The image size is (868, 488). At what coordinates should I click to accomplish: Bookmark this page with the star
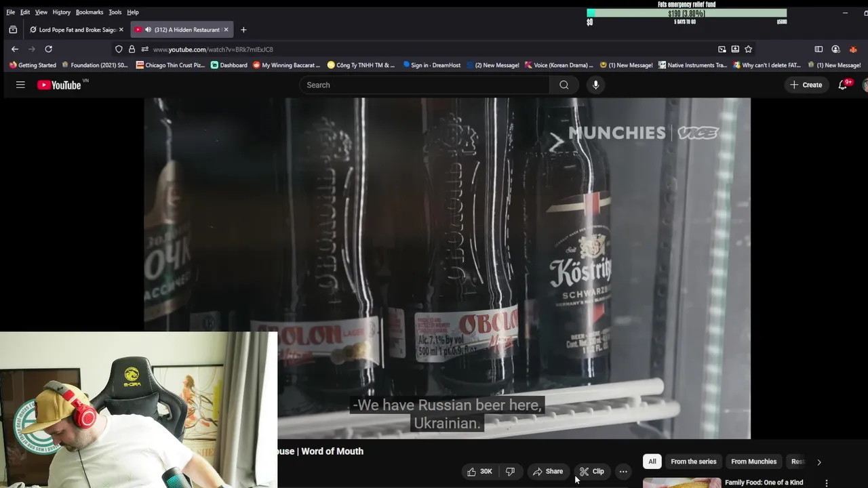[748, 49]
